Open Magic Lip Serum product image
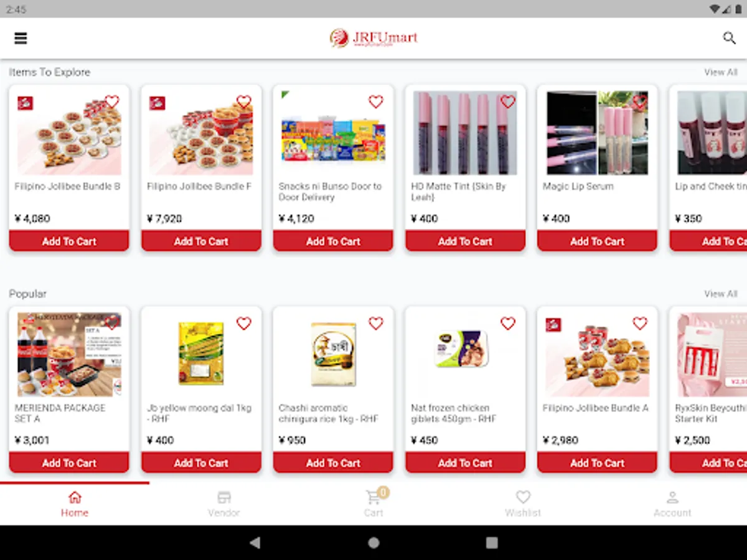This screenshot has width=747, height=560. point(597,133)
